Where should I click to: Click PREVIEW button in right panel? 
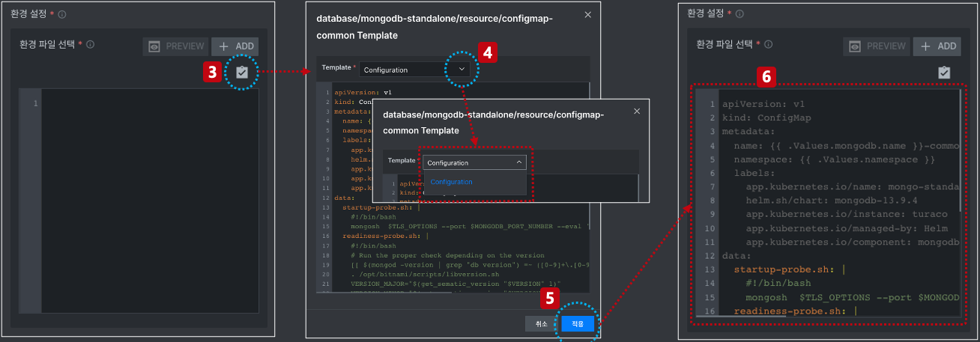tap(877, 46)
